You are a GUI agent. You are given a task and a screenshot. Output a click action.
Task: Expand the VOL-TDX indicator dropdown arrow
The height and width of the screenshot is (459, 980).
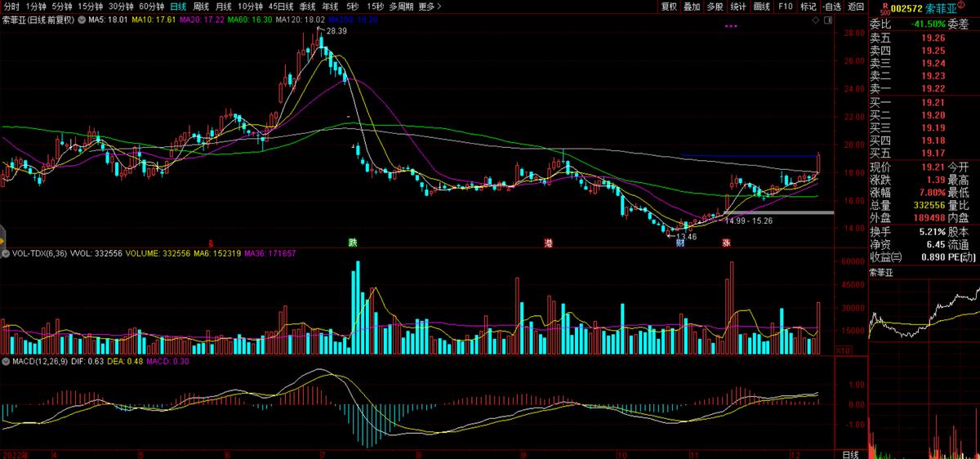(6, 254)
